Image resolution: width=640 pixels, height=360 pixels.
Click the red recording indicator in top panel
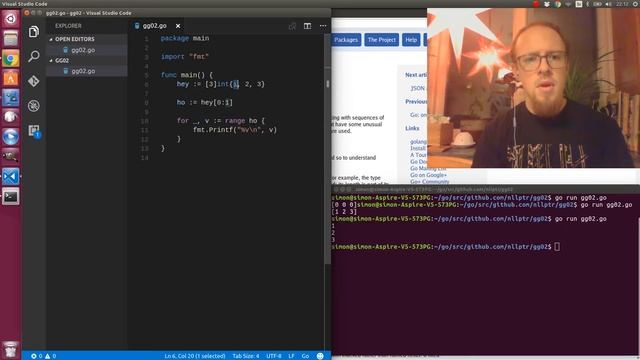point(536,4)
